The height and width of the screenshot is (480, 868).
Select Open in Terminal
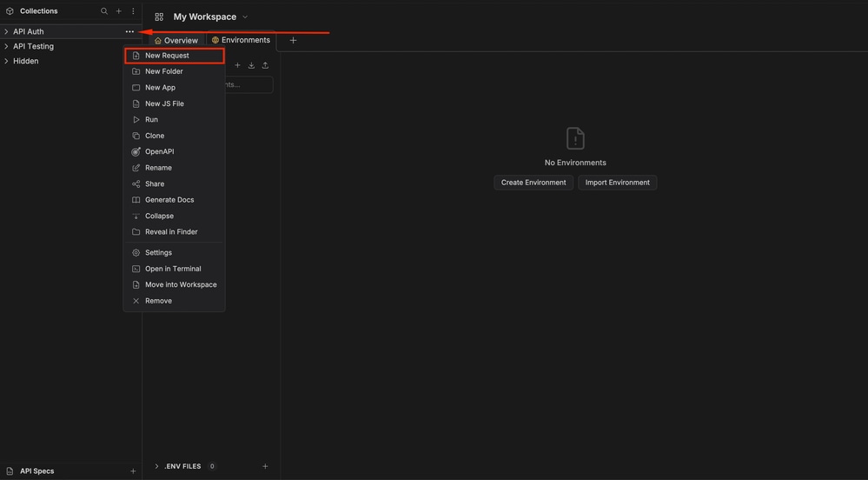click(175, 269)
